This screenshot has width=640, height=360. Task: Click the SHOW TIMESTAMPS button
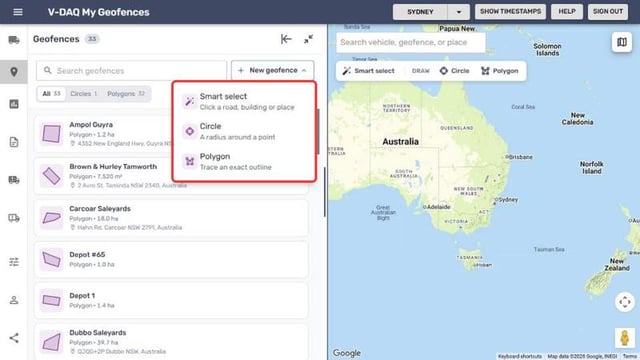tap(511, 12)
